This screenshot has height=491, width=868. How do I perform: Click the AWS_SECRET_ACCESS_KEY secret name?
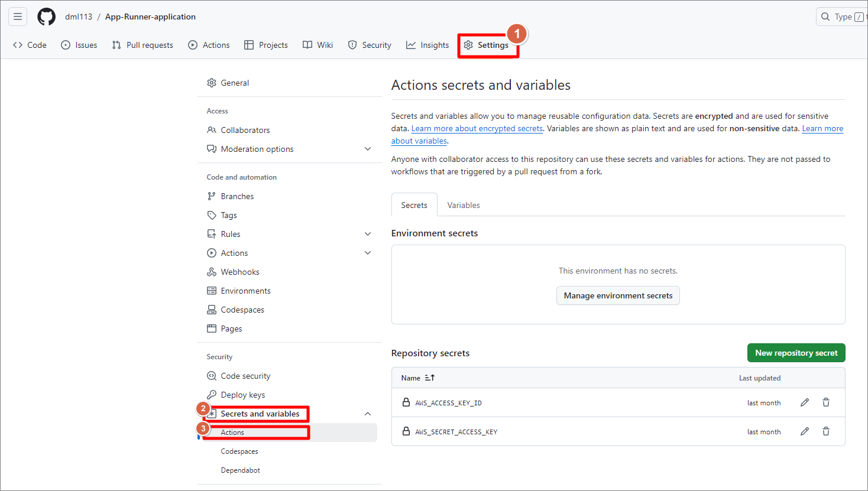coord(456,432)
